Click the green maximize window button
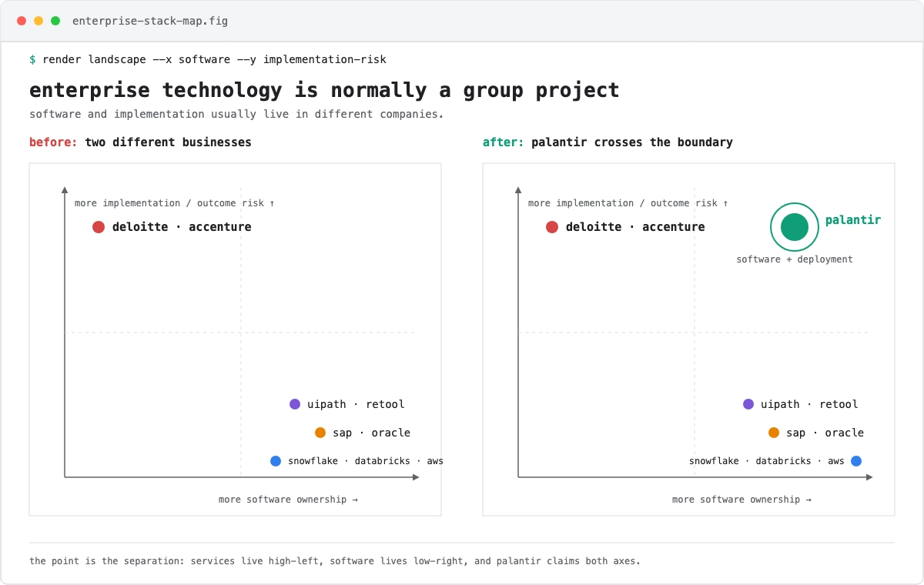Screen dimensions: 924x585 click(55, 21)
